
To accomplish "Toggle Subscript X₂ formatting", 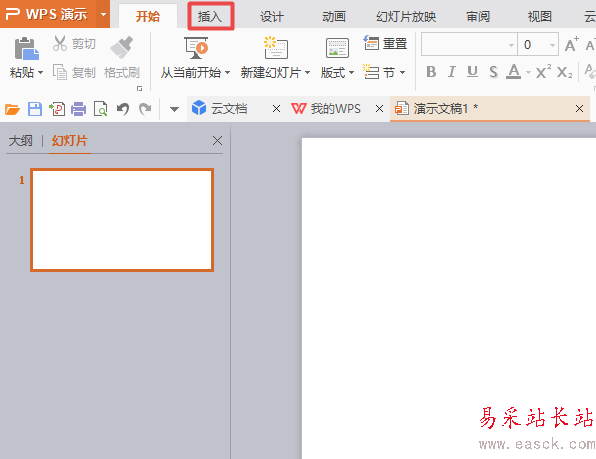I will (564, 72).
